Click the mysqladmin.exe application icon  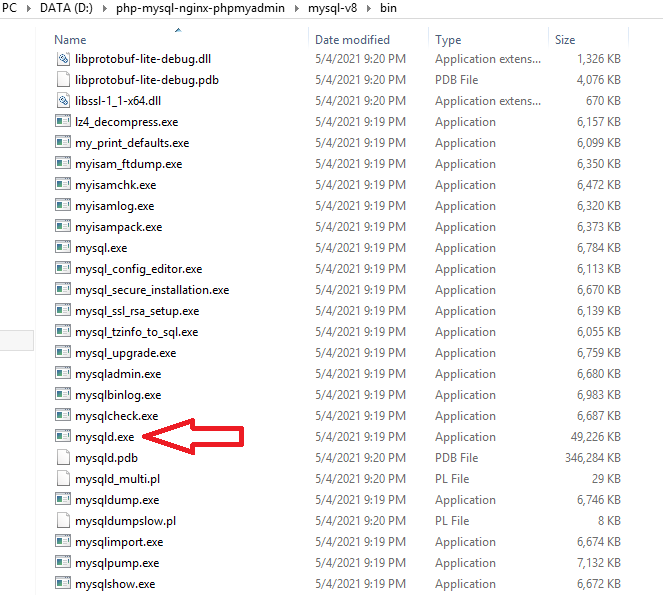tap(63, 374)
